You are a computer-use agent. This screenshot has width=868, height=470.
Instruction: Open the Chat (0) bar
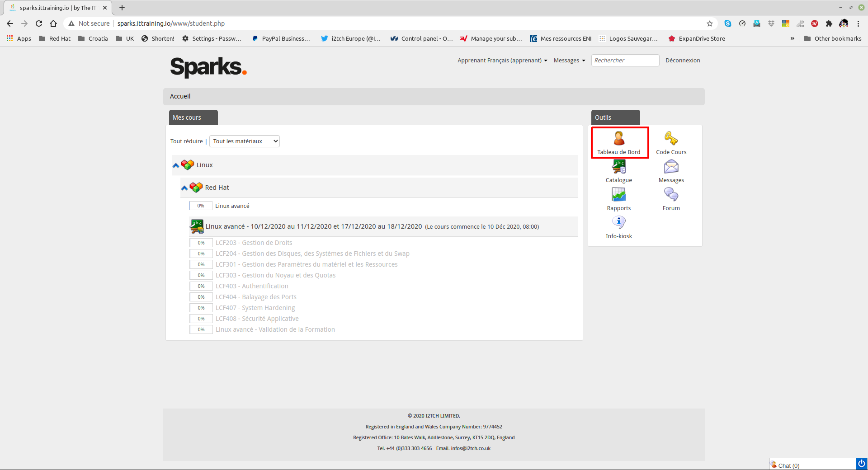click(812, 465)
